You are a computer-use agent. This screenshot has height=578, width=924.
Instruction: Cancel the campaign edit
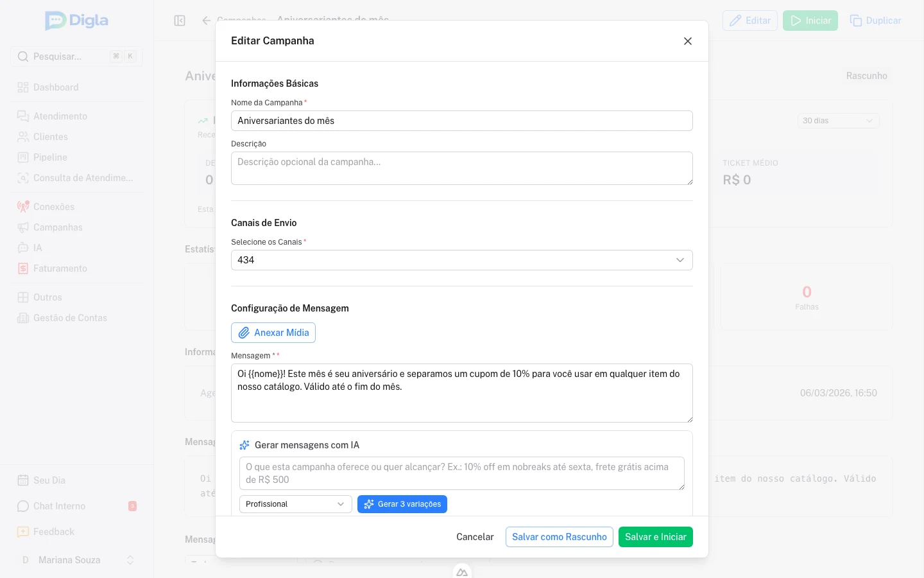click(475, 537)
